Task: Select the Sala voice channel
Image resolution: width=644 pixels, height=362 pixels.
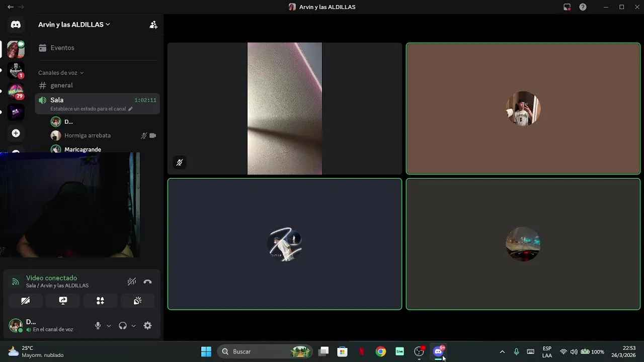Action: 97,104
